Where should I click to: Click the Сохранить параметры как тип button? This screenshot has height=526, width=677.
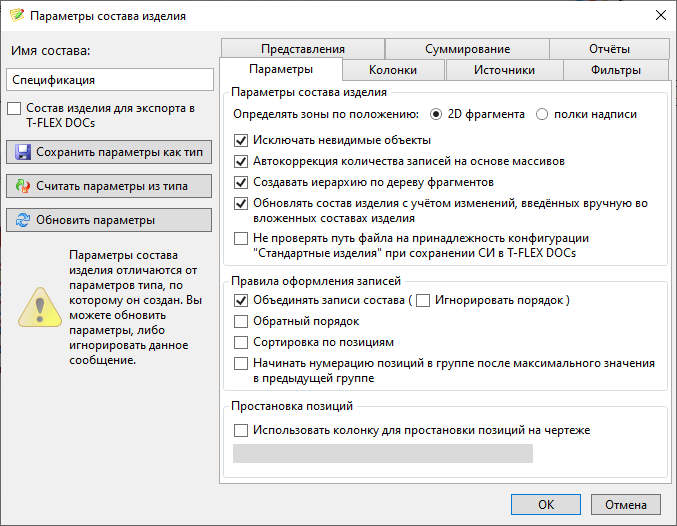pyautogui.click(x=109, y=152)
